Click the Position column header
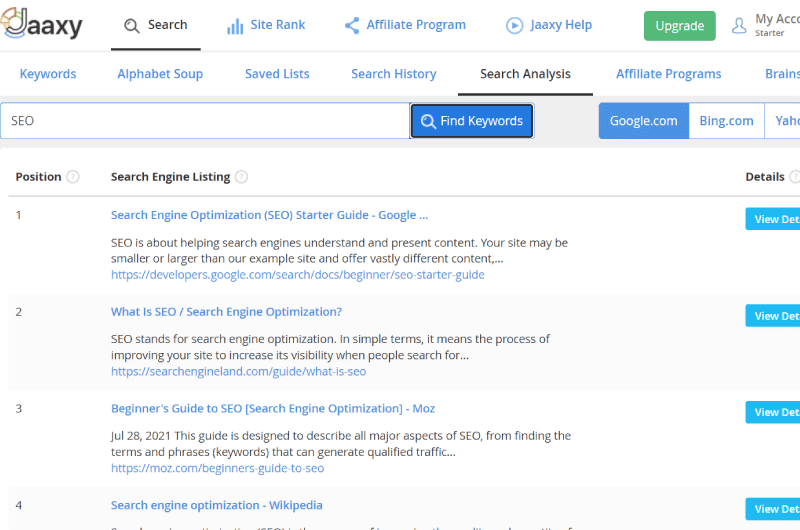 tap(38, 177)
